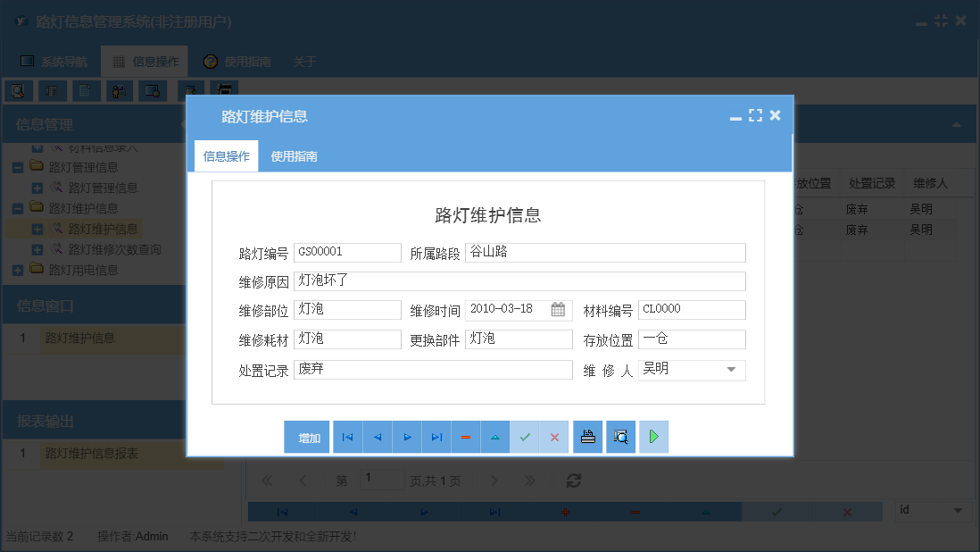The width and height of the screenshot is (980, 552).
Task: Click the 增加 button to add record
Action: click(x=306, y=437)
